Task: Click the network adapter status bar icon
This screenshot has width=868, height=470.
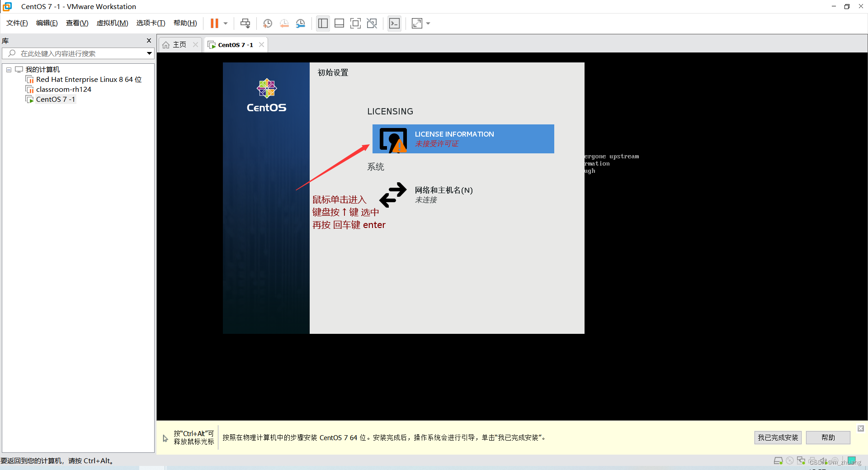Action: [801, 461]
